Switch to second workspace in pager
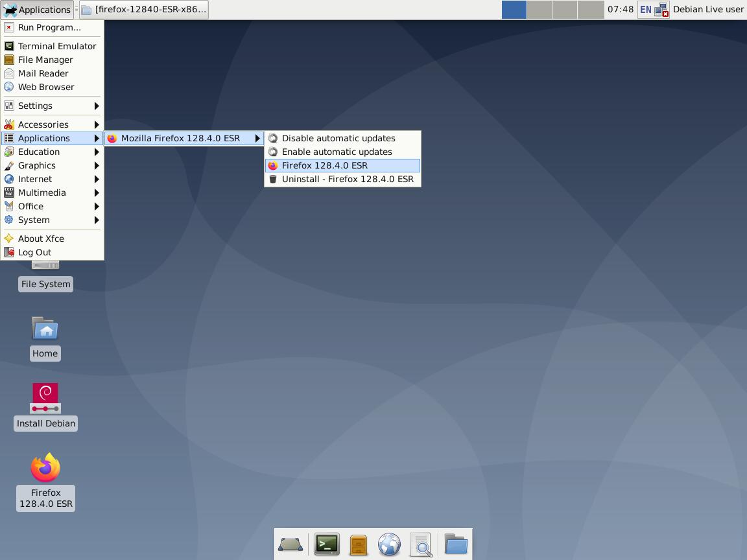 (539, 10)
